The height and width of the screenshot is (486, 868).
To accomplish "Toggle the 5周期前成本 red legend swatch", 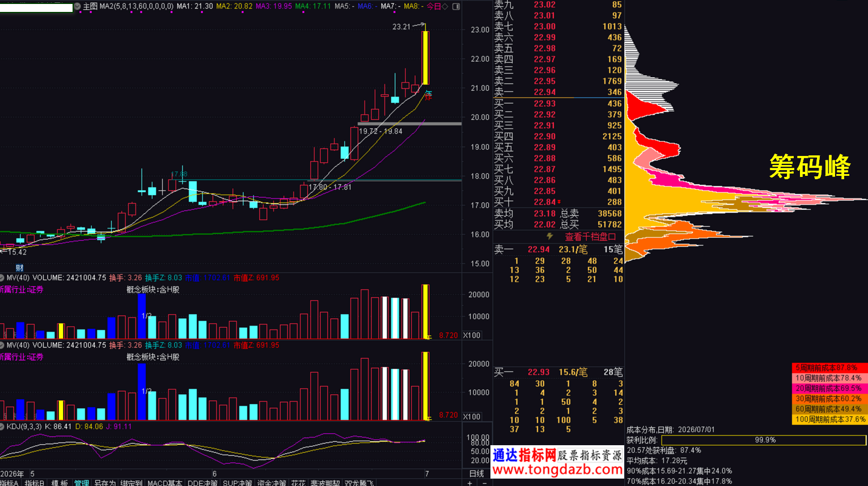I will click(x=829, y=368).
